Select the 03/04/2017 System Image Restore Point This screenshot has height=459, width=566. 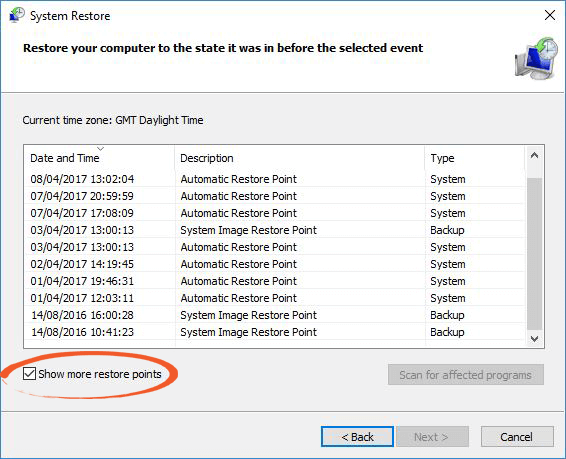click(275, 230)
